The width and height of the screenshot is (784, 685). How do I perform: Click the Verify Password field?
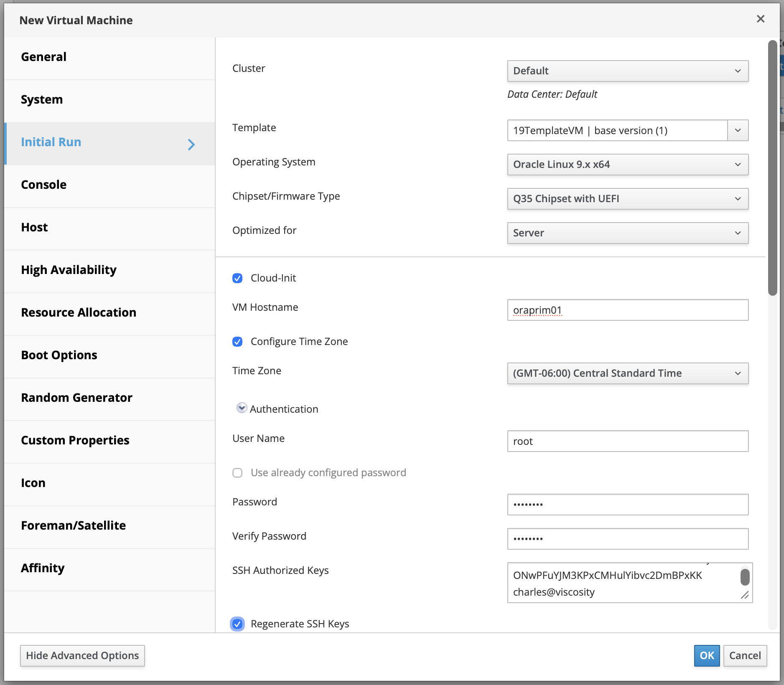click(x=628, y=539)
